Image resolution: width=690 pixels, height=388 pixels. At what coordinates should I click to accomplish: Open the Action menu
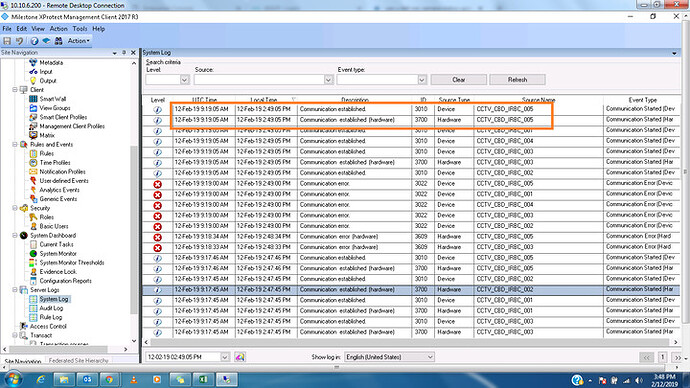[x=59, y=29]
